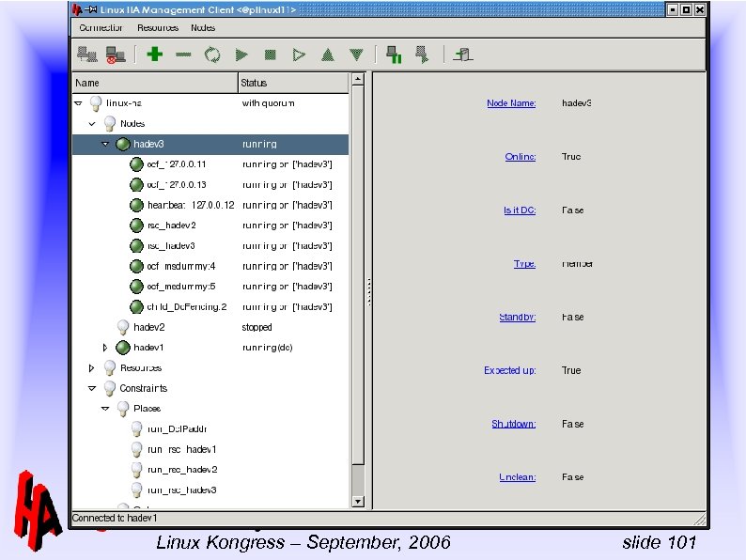This screenshot has height=560, width=746.
Task: Add a new item with green plus icon
Action: pos(155,54)
